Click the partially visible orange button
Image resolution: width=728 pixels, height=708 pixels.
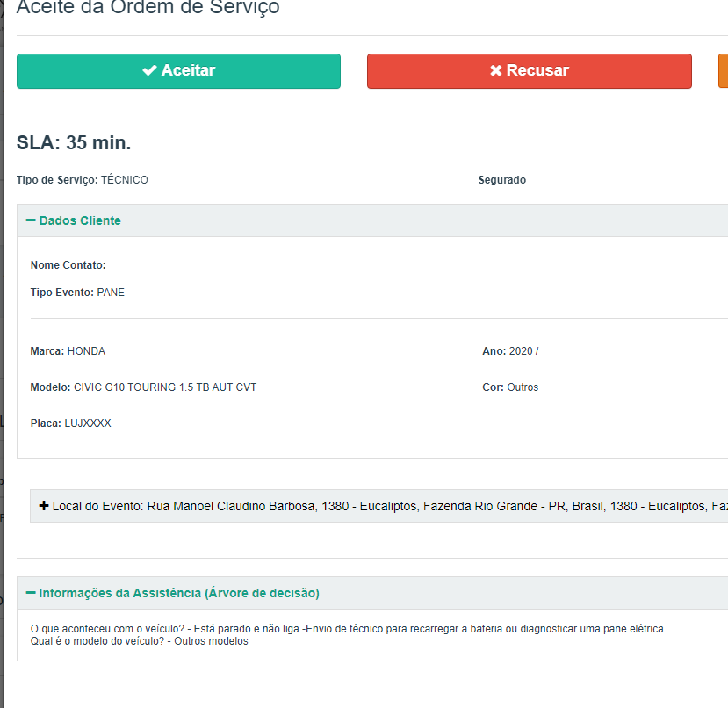[723, 70]
